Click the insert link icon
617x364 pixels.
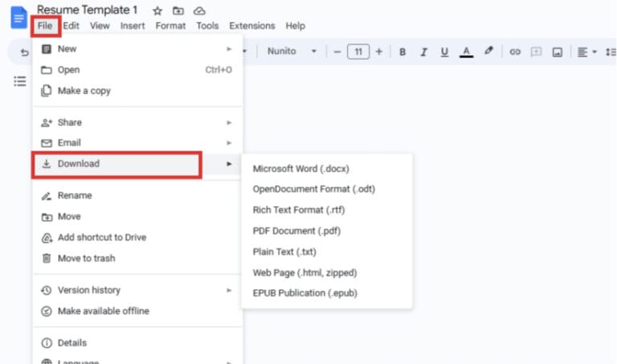coord(515,52)
